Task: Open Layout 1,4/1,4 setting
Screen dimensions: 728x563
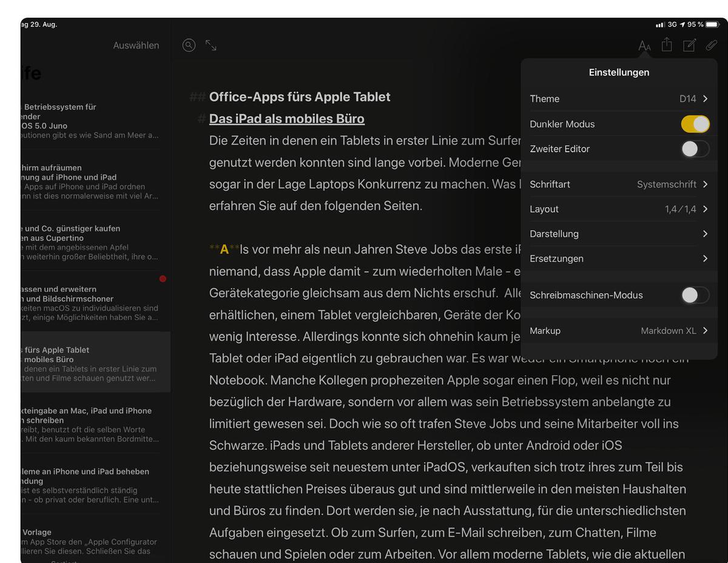Action: (619, 209)
